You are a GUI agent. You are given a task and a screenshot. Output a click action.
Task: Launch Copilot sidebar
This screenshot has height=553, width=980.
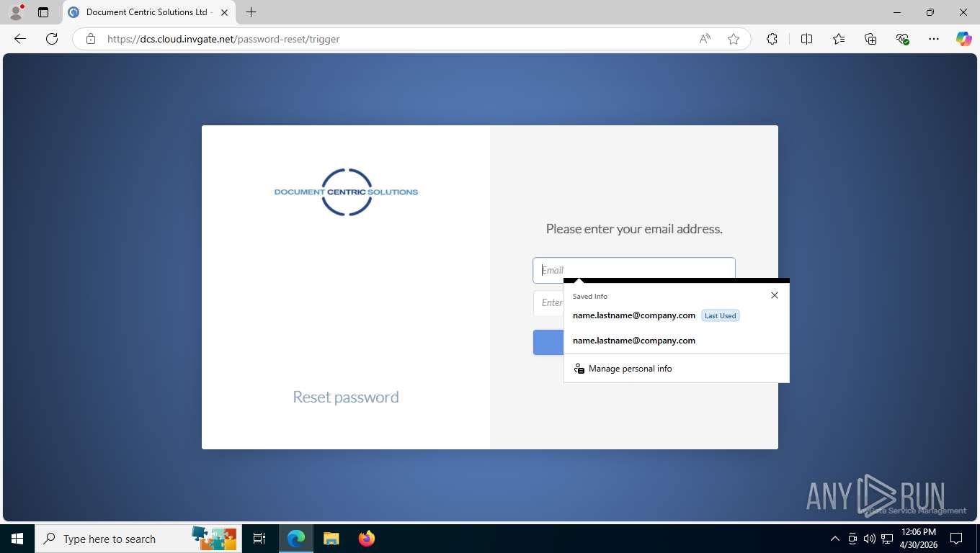(964, 39)
